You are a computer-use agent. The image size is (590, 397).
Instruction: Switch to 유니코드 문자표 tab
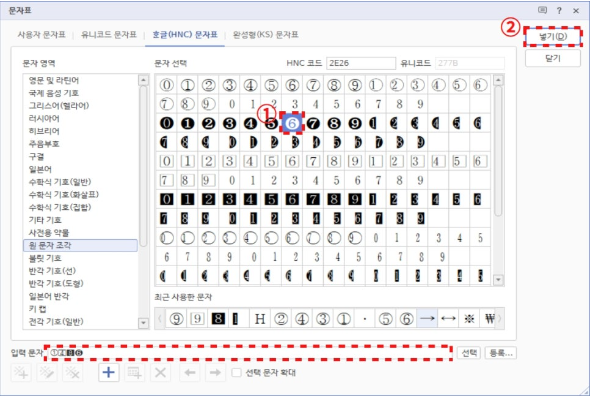point(109,35)
